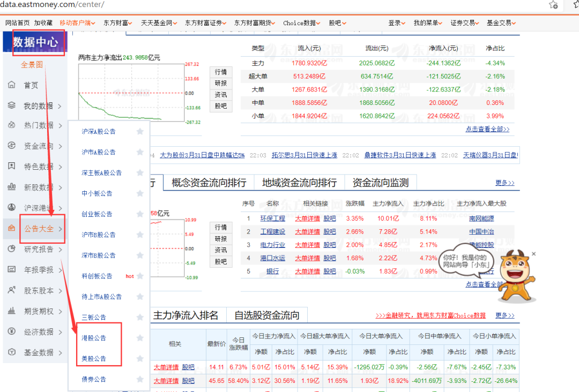Click the home icon beside 首页

click(12, 85)
